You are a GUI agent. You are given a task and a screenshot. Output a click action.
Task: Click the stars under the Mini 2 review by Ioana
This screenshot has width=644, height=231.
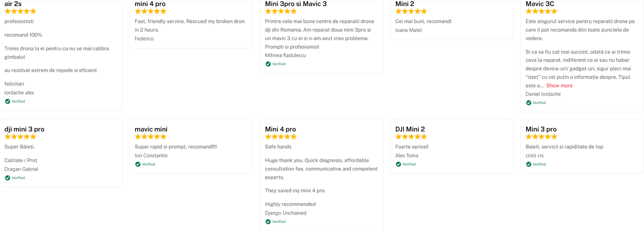(x=411, y=11)
